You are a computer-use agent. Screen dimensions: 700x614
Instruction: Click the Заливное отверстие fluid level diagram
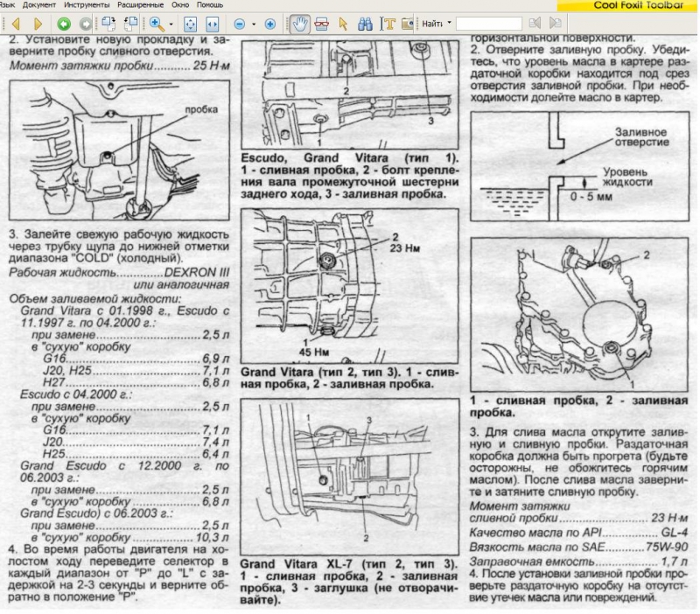tap(579, 166)
